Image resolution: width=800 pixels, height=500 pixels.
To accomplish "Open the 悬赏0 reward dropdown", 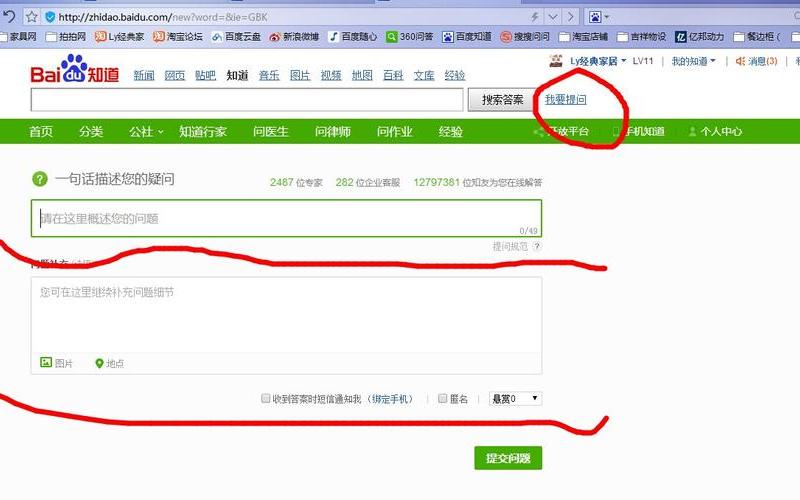I will (515, 398).
